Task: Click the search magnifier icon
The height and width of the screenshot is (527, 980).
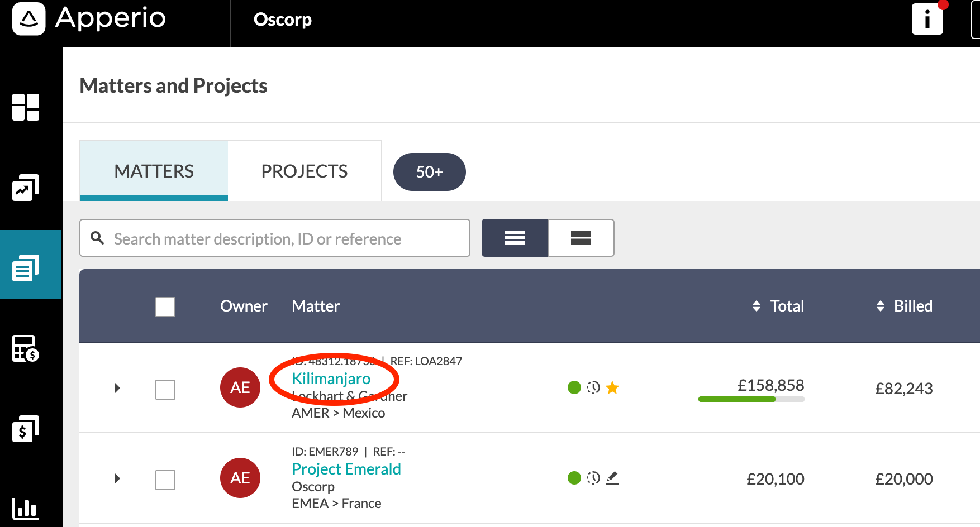Action: click(x=98, y=238)
